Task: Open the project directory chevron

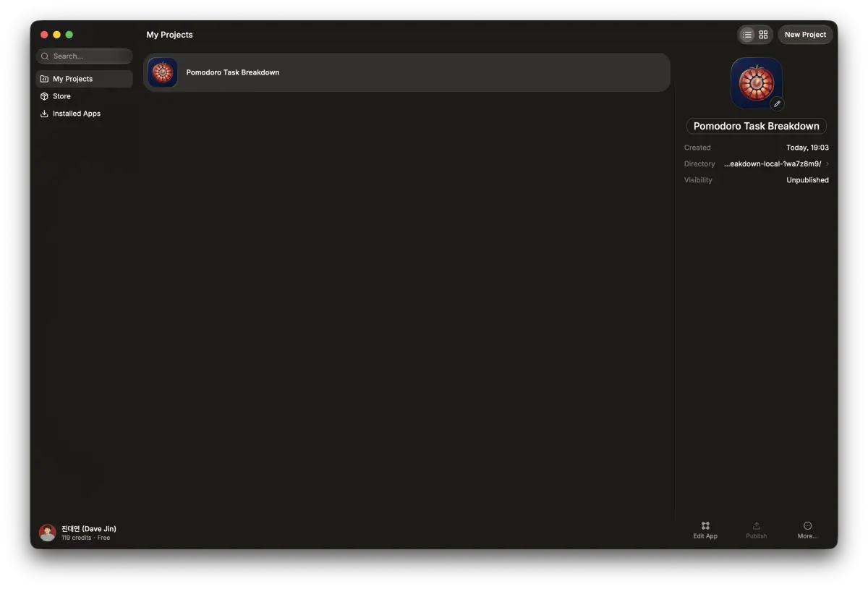Action: tap(827, 164)
